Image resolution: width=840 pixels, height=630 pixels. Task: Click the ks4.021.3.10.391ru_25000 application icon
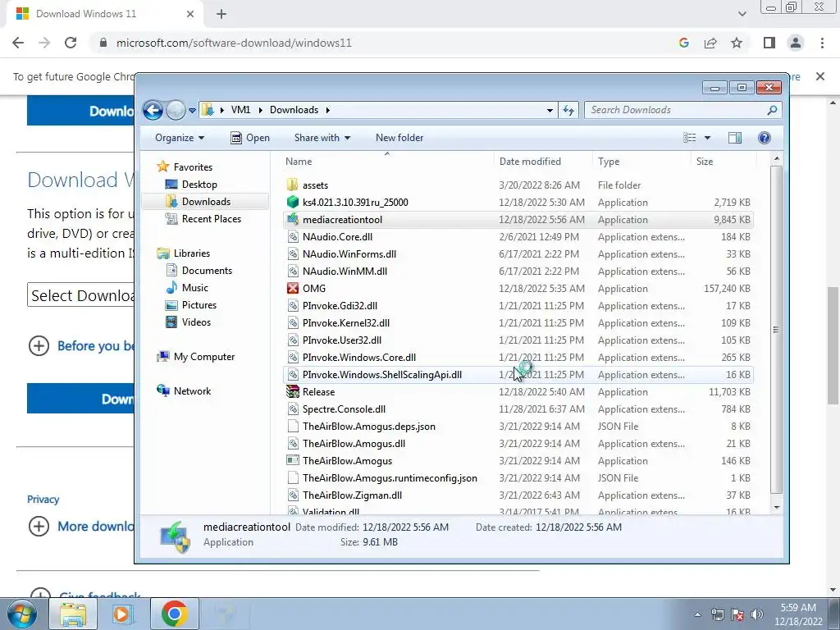[x=293, y=202]
